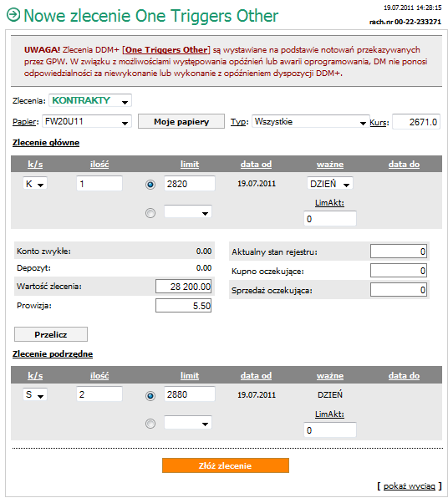Click the Przelicz button
Screen dimensions: 448x498
click(x=51, y=334)
